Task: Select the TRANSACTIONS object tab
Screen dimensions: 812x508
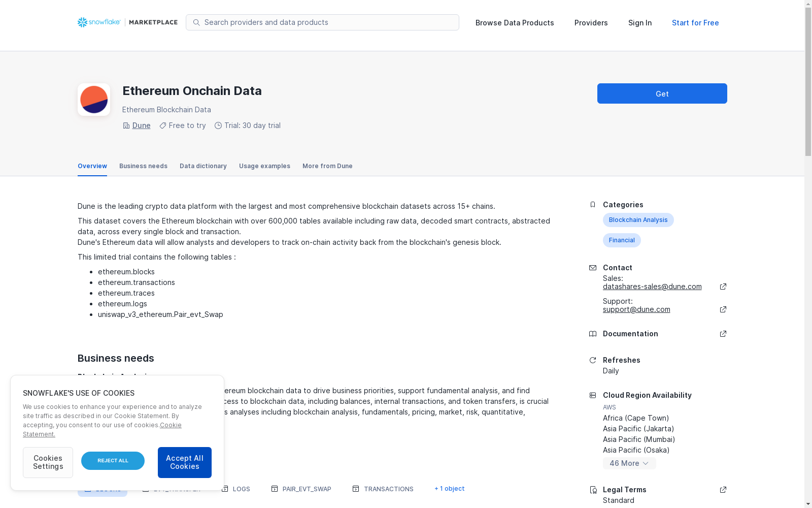Action: coord(383,489)
